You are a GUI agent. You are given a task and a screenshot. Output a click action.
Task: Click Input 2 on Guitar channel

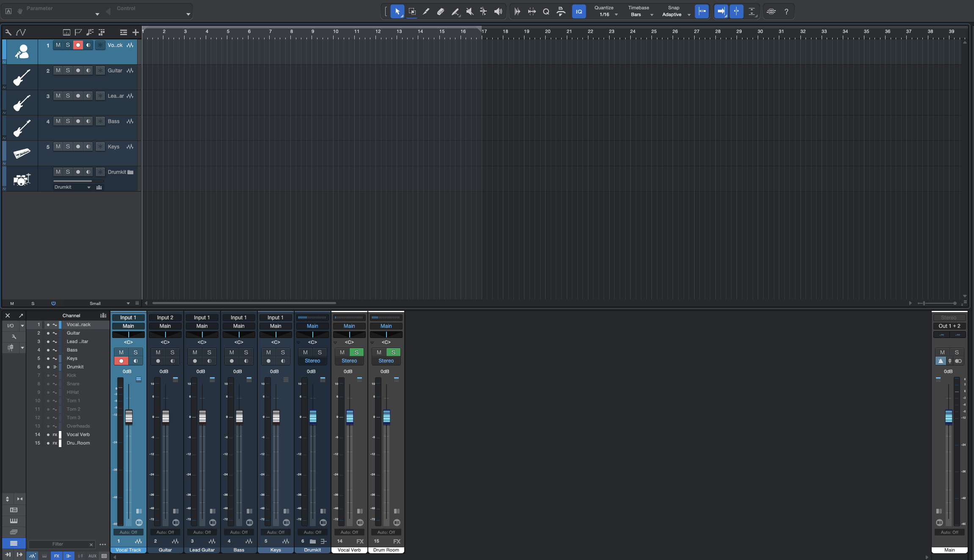(x=165, y=318)
